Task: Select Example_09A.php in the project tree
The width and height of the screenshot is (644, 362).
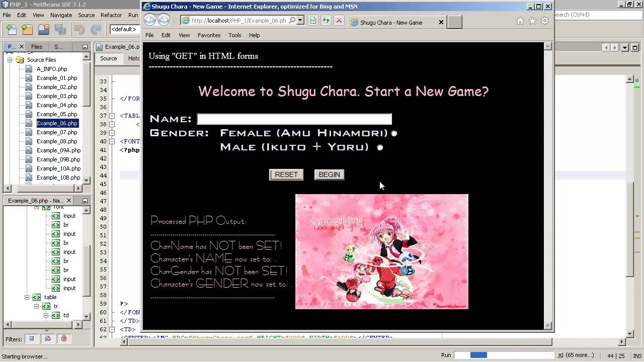Action: point(58,150)
